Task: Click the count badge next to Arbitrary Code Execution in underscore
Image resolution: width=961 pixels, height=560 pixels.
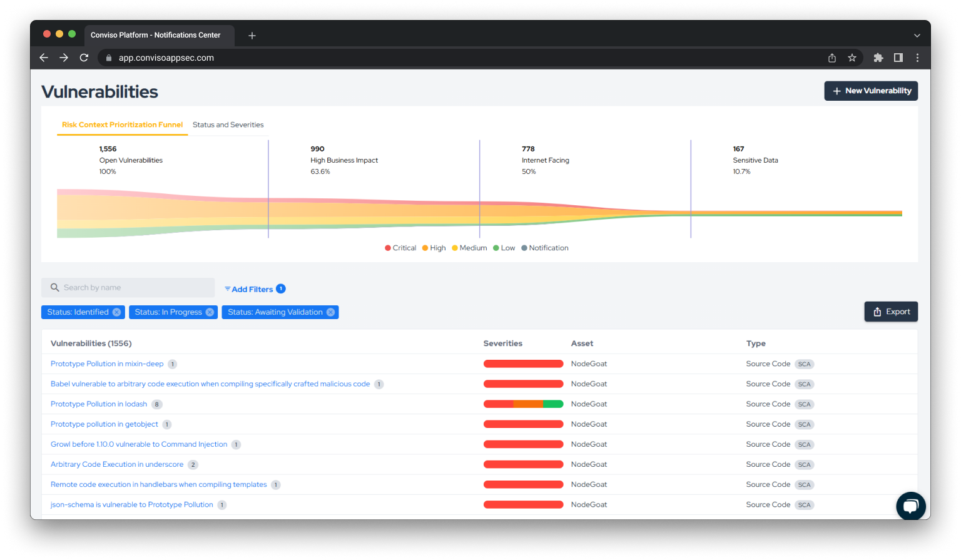Action: pyautogui.click(x=193, y=464)
